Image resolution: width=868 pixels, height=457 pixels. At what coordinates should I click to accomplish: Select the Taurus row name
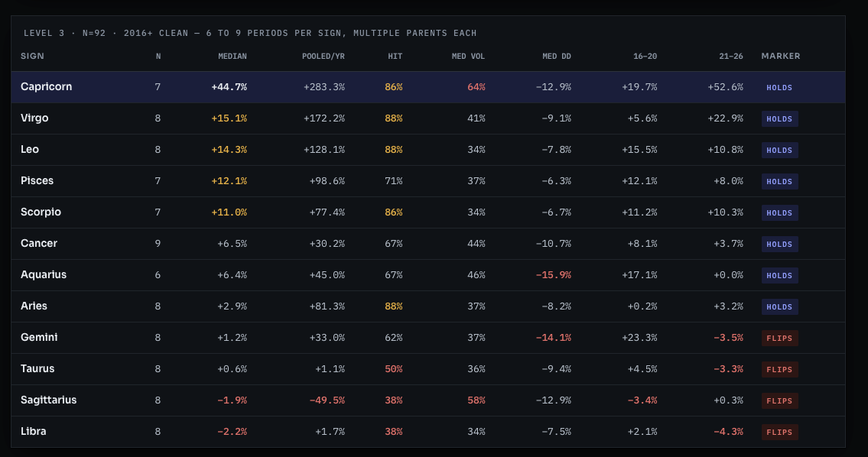click(37, 369)
